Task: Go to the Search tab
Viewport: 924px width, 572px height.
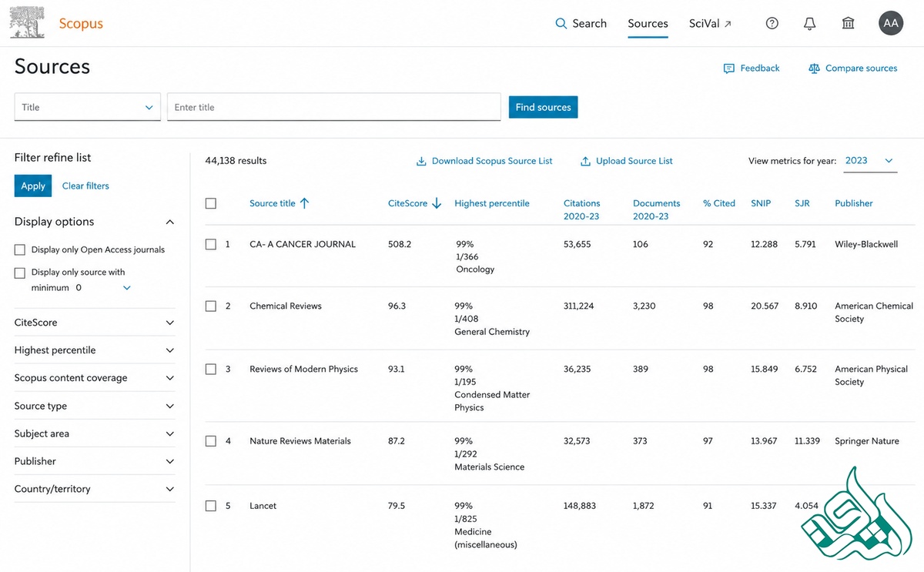Action: tap(581, 24)
